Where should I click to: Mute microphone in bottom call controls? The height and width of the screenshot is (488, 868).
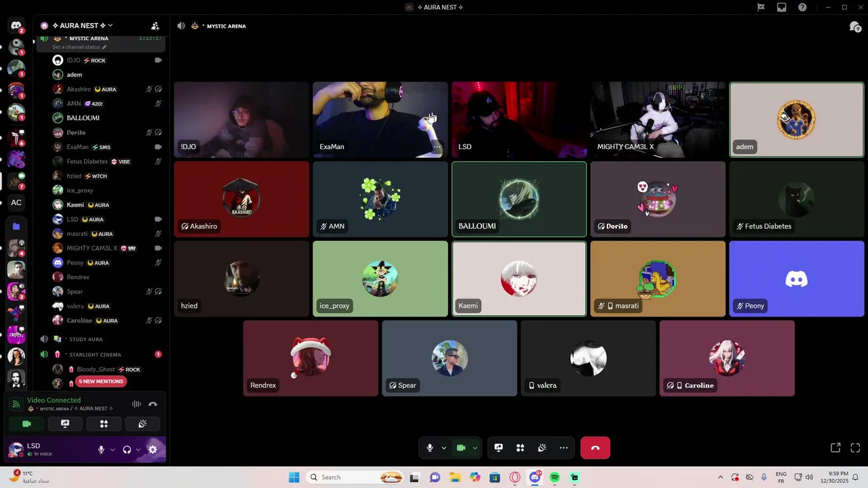pos(429,448)
